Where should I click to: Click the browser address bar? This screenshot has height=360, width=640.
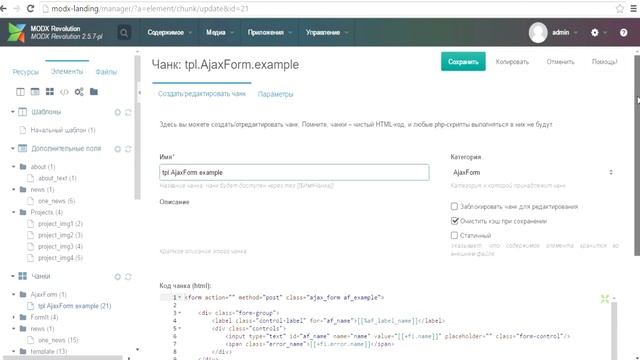click(x=327, y=8)
